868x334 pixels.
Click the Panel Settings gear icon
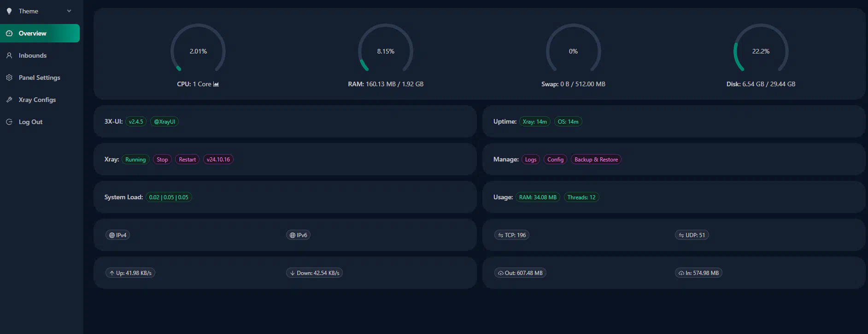(9, 78)
